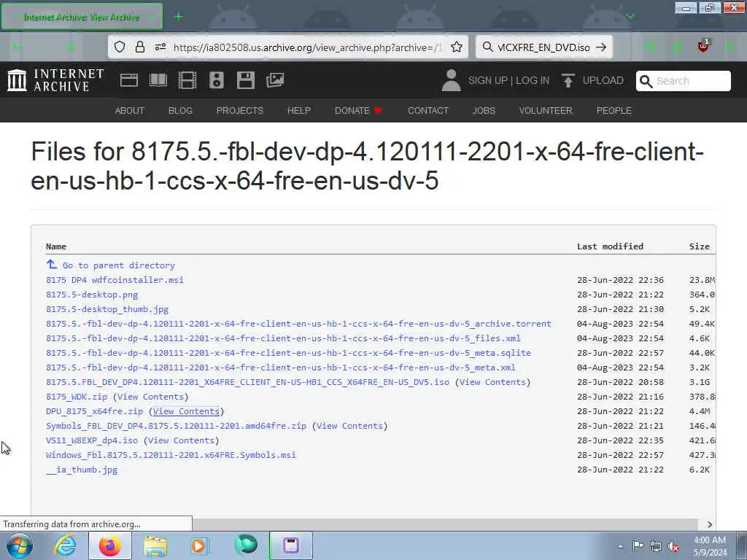Download Windows_Fbl x64FRE.Symbols.msi
747x560 pixels.
tap(171, 455)
